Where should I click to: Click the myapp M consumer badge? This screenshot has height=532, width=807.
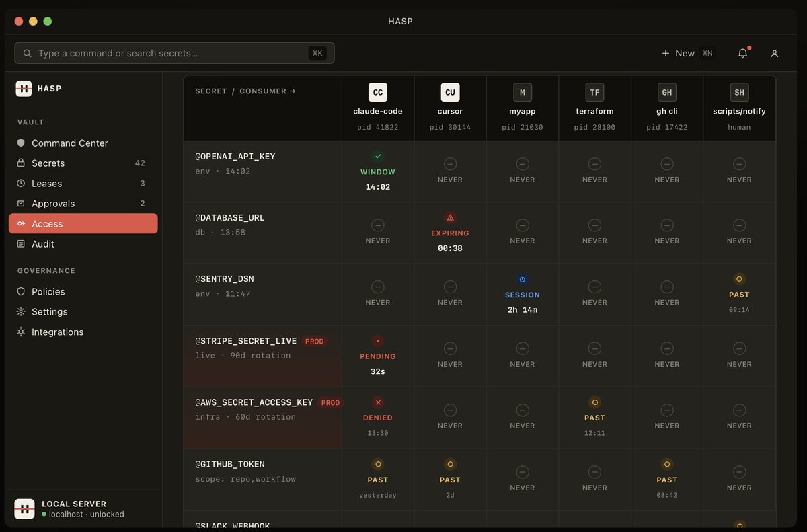[523, 92]
